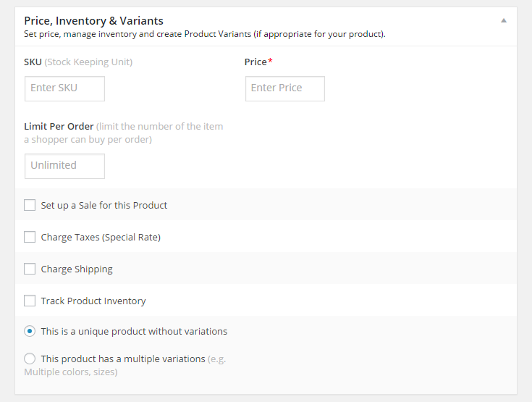
Task: Collapse the Price, Inventory & Variants panel arrow
Action: [504, 20]
